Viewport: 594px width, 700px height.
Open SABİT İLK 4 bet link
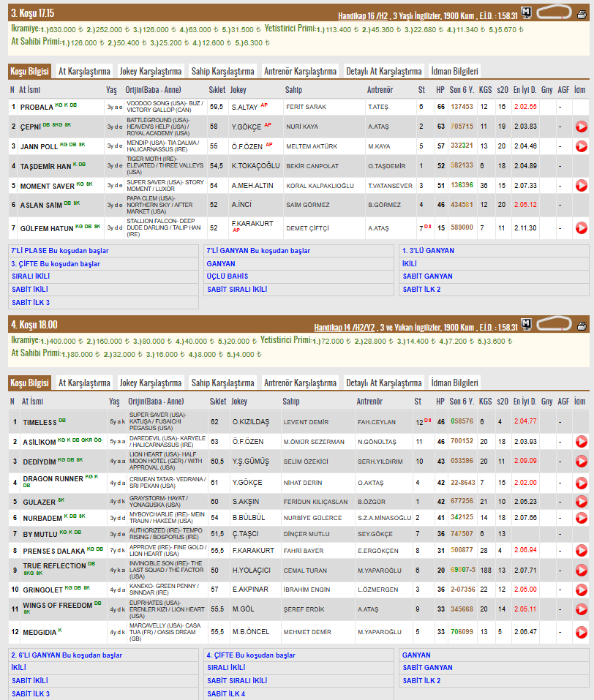(226, 693)
